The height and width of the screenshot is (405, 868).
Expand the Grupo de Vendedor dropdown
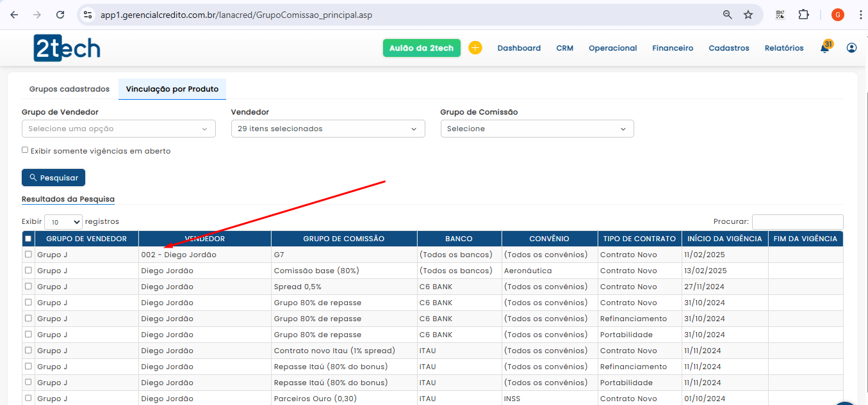pyautogui.click(x=119, y=129)
